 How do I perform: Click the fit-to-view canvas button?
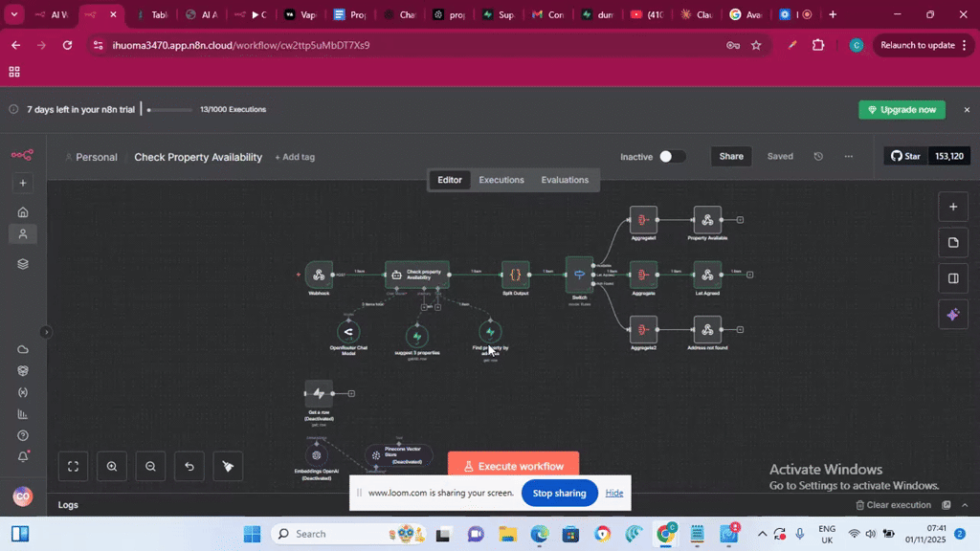(x=73, y=466)
